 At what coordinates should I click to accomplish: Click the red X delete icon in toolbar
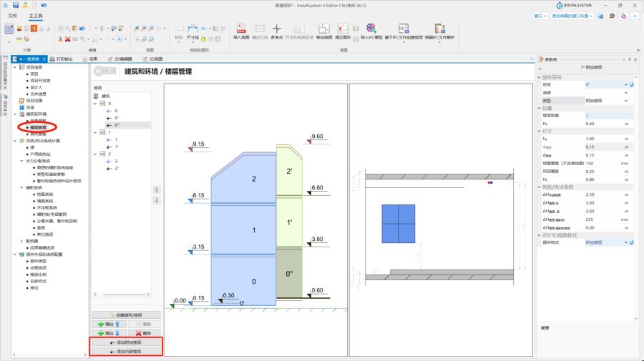point(68,39)
